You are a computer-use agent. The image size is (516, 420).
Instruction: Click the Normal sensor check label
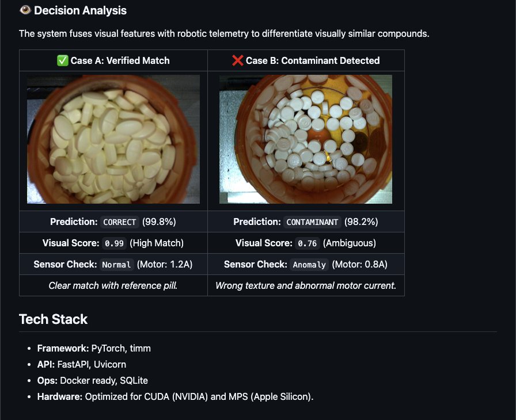tap(116, 265)
